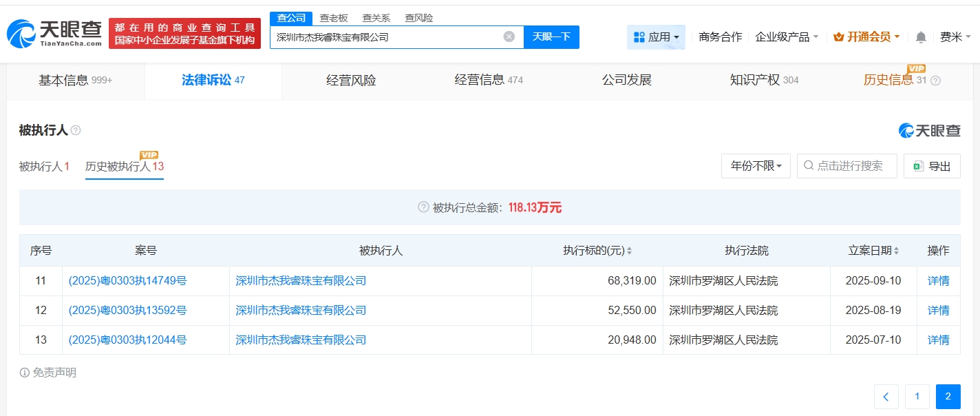
Task: Go to previous page with the left arrow
Action: click(886, 396)
